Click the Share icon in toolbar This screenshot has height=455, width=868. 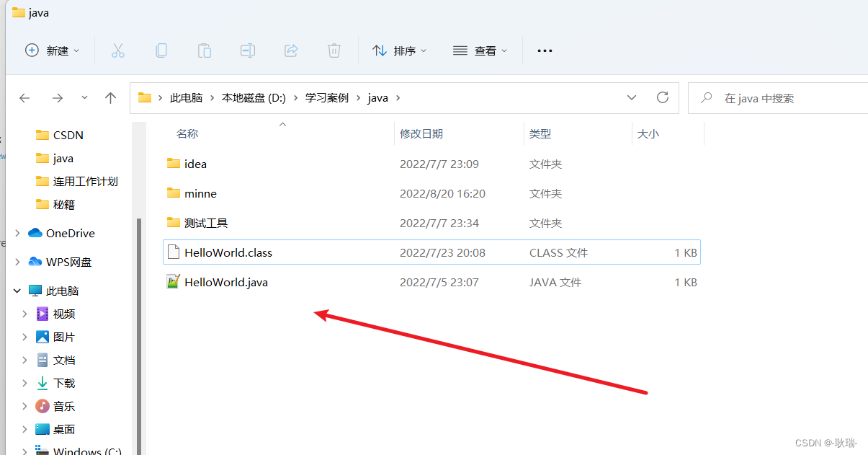[x=291, y=50]
